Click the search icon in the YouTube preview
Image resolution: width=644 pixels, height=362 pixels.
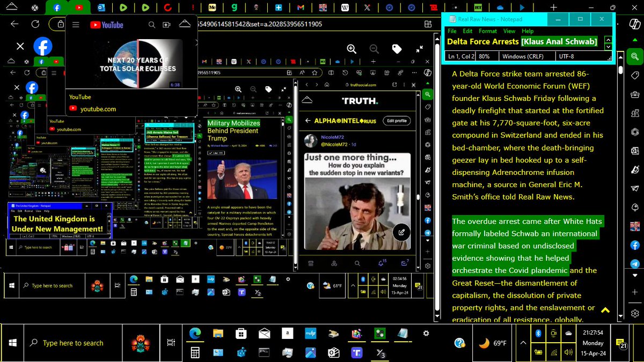(x=152, y=25)
